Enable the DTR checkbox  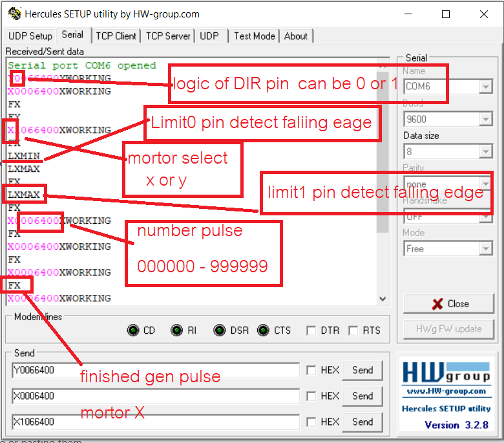311,330
